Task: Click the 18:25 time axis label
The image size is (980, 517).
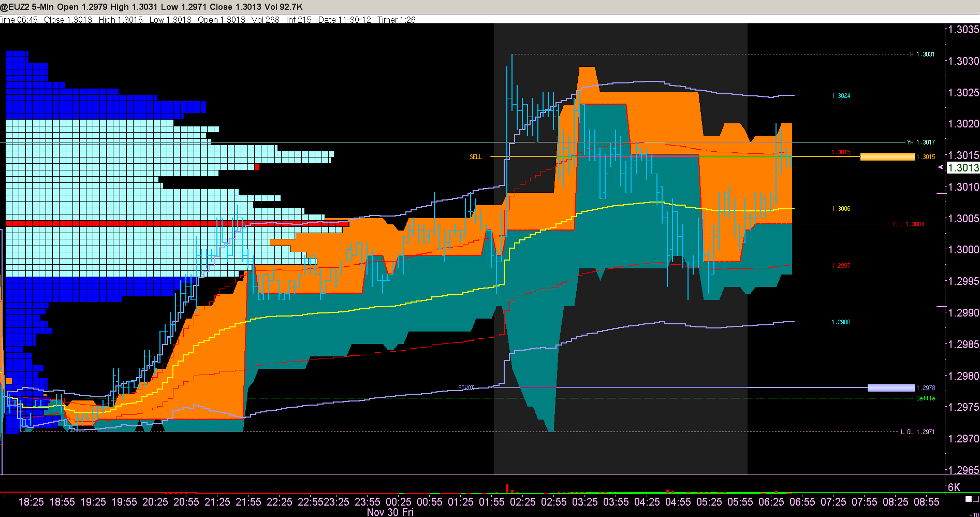Action: point(31,502)
